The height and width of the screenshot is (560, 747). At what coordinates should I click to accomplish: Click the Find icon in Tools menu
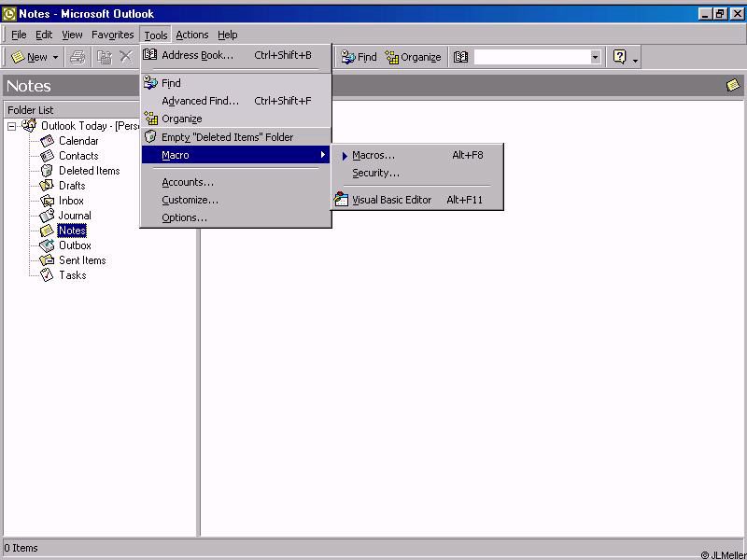point(150,82)
